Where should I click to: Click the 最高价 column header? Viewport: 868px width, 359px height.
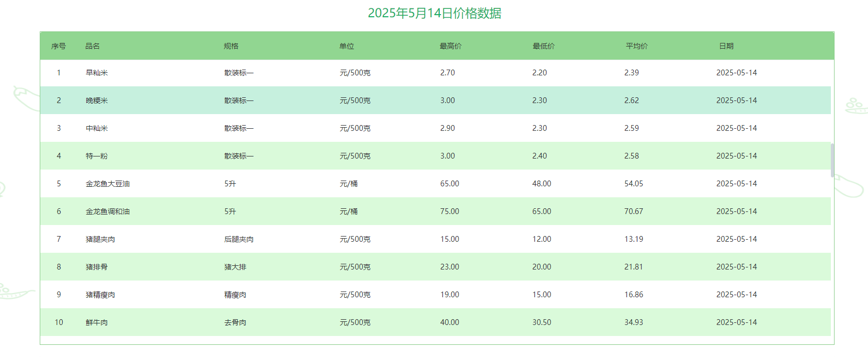[450, 46]
